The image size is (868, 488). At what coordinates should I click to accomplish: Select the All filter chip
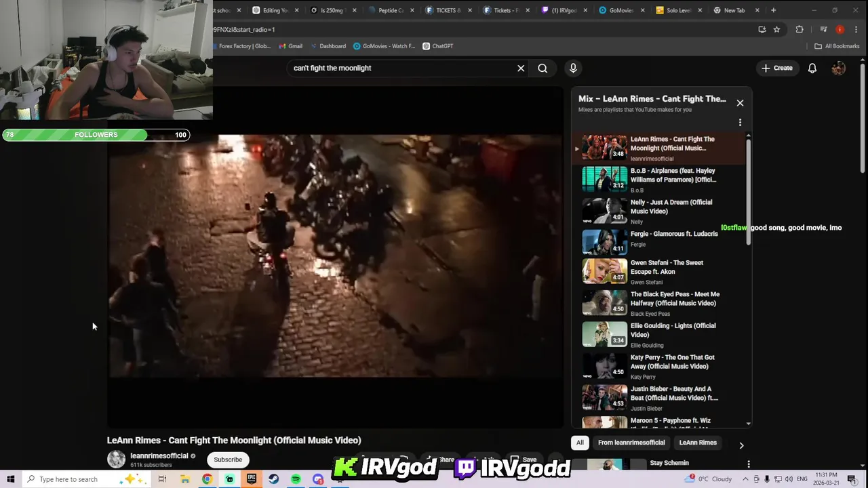580,443
